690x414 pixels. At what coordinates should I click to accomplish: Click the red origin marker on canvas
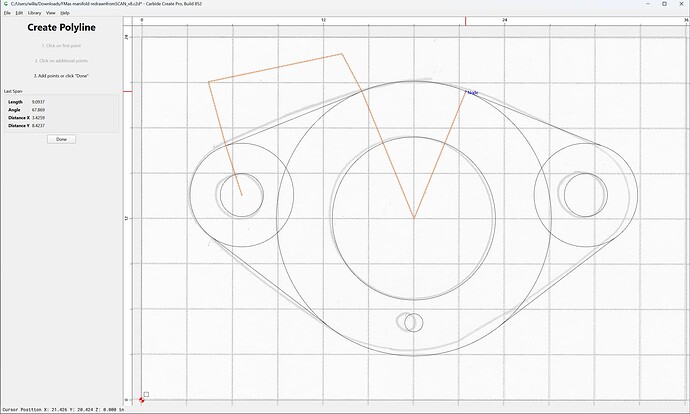(x=141, y=400)
